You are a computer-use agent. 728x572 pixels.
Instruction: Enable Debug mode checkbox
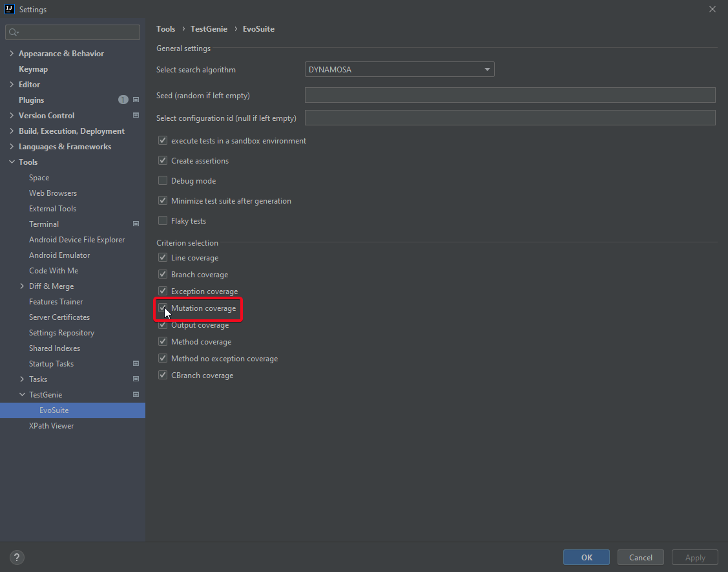click(163, 180)
